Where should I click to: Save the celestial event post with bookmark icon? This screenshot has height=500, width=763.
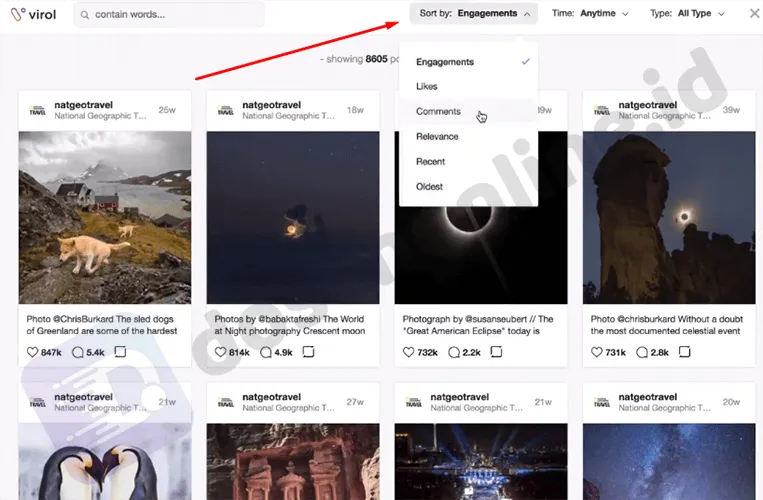point(684,352)
